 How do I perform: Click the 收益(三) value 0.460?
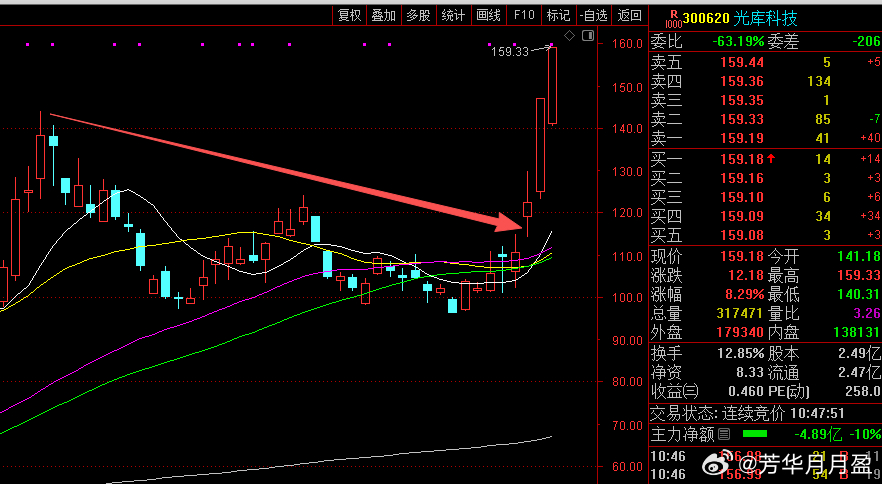click(x=746, y=391)
